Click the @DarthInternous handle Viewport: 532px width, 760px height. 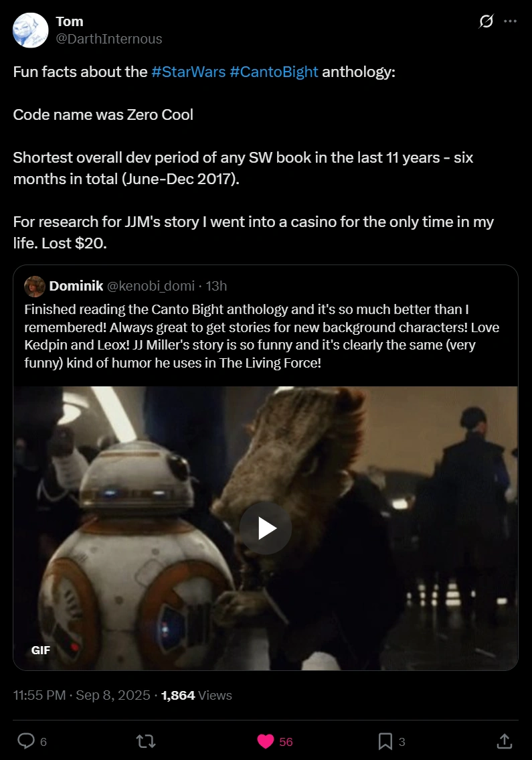109,39
